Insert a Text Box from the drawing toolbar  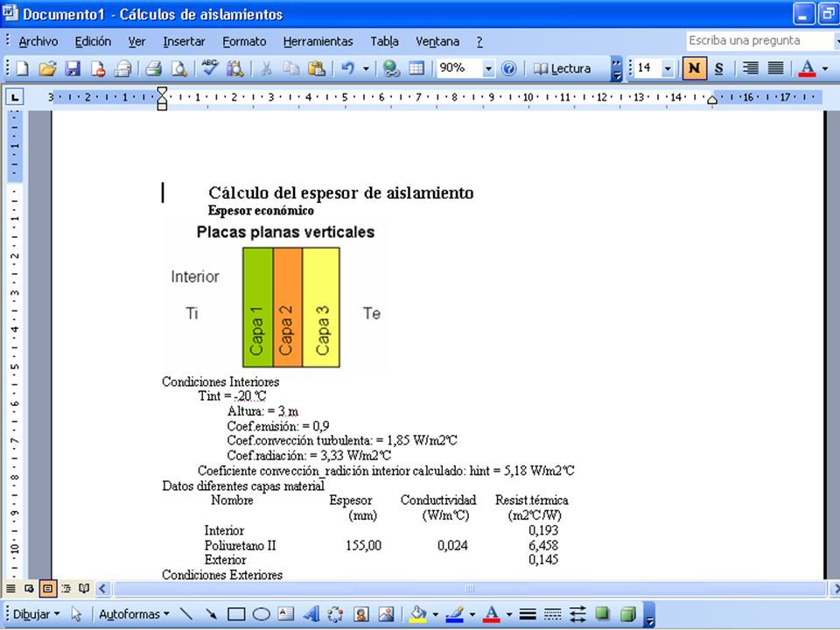(x=286, y=614)
